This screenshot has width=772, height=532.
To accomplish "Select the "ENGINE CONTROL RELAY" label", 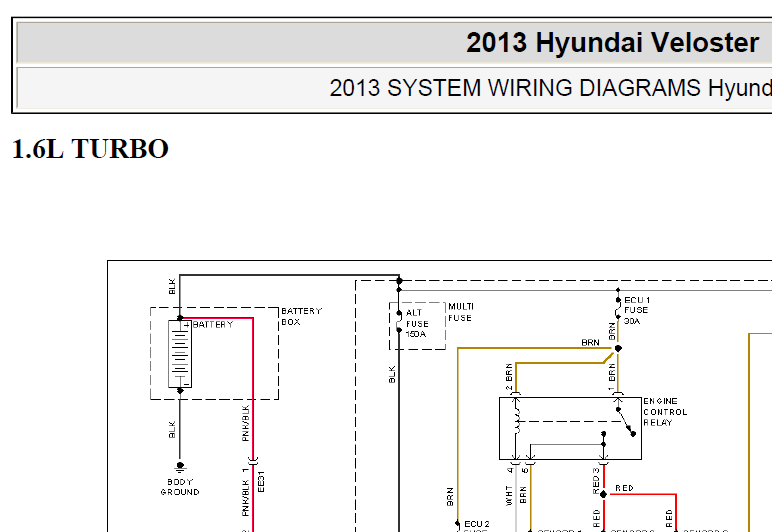I will [665, 412].
